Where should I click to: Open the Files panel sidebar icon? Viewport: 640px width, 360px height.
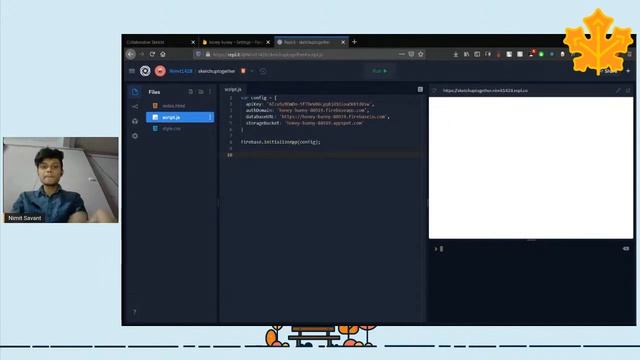(135, 92)
